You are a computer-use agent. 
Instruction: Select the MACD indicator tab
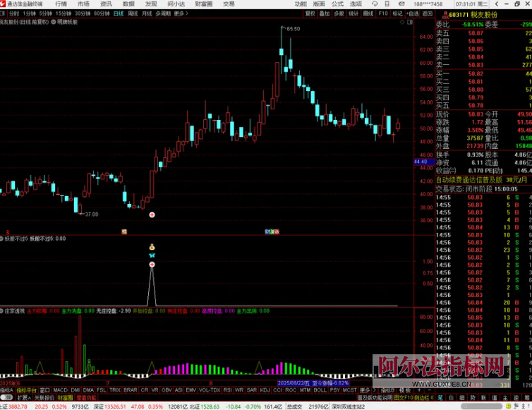click(x=60, y=390)
